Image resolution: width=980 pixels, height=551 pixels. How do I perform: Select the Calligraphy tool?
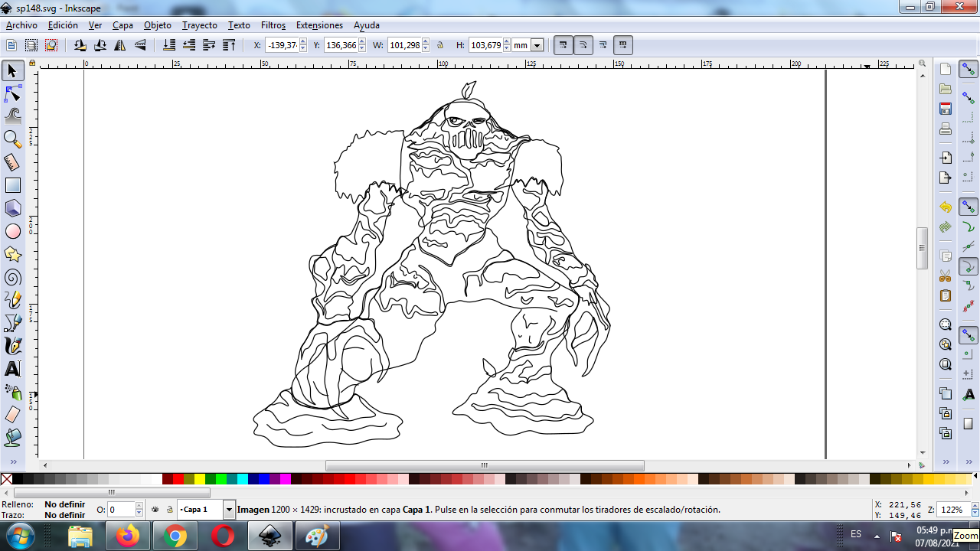(12, 346)
